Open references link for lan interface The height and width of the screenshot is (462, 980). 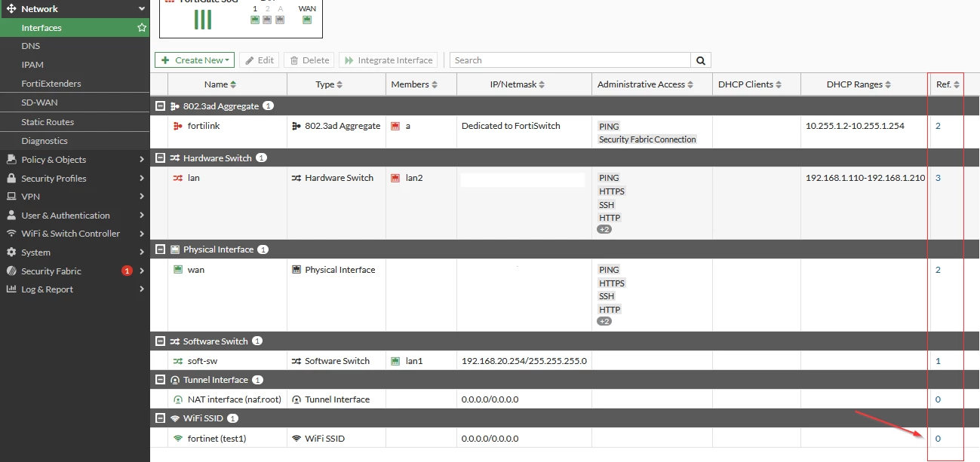point(938,178)
